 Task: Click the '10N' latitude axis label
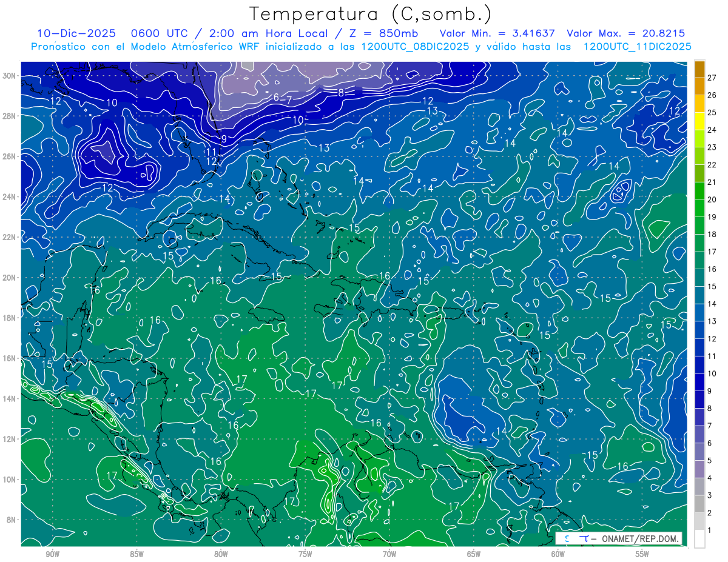(x=10, y=479)
